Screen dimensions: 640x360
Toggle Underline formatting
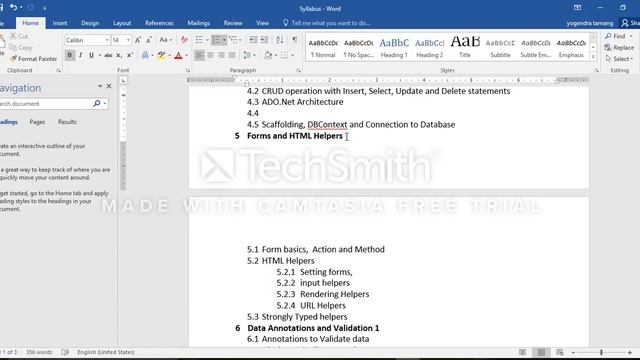[91, 55]
